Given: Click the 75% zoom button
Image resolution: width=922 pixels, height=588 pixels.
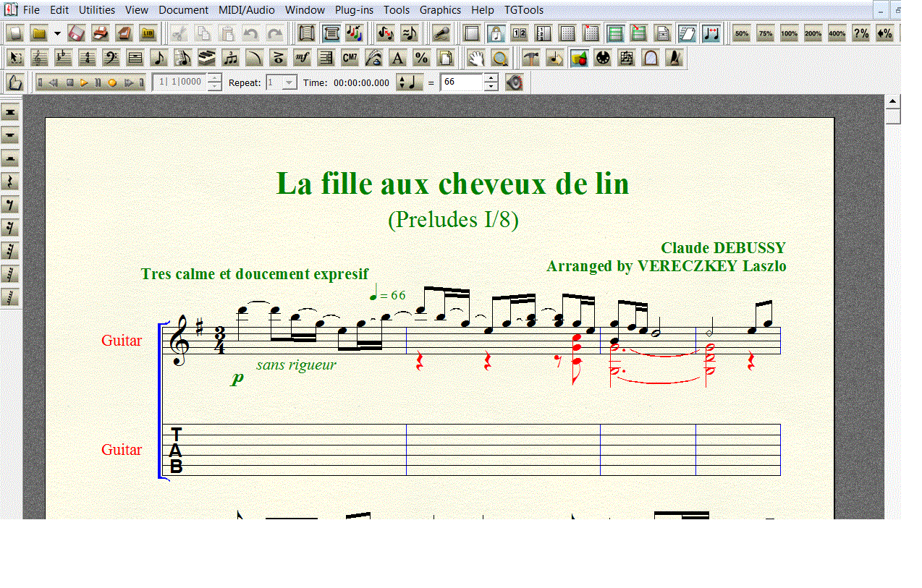Looking at the screenshot, I should (x=766, y=33).
